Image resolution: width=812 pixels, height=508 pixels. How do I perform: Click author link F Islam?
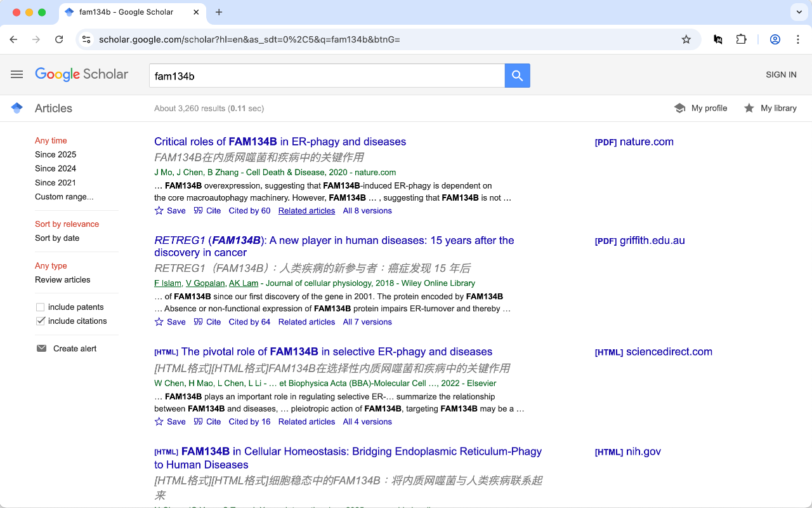pyautogui.click(x=167, y=283)
